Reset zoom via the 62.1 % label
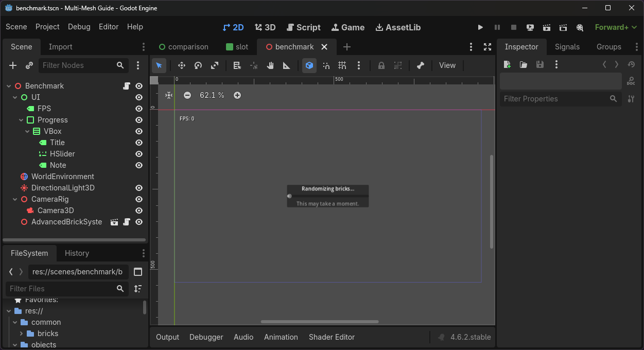Image resolution: width=644 pixels, height=350 pixels. 212,95
